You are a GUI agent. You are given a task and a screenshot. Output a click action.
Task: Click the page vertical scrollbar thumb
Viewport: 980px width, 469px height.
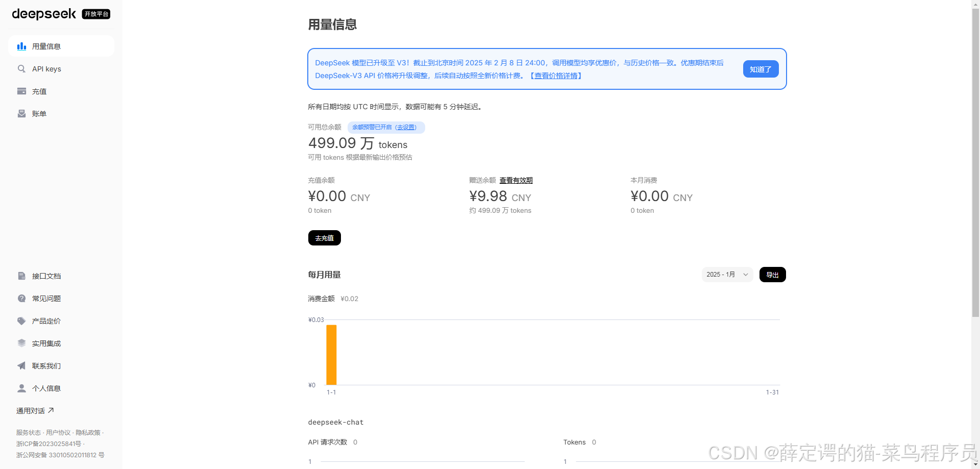[x=975, y=162]
